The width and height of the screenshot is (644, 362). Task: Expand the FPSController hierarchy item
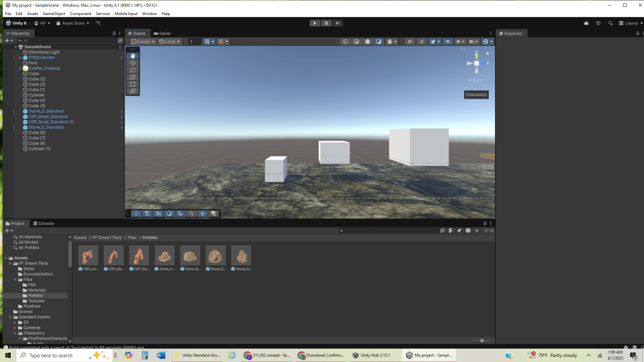tap(20, 58)
